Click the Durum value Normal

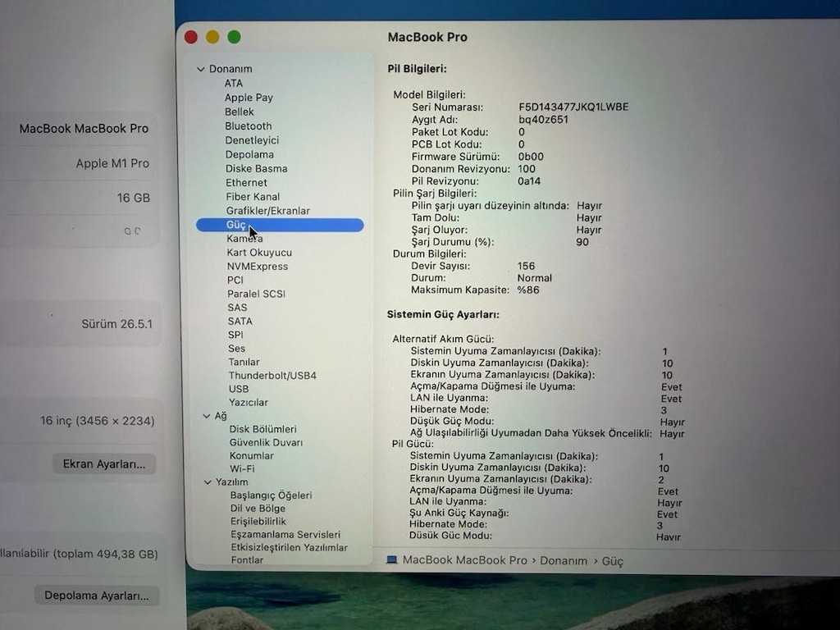[x=534, y=278]
